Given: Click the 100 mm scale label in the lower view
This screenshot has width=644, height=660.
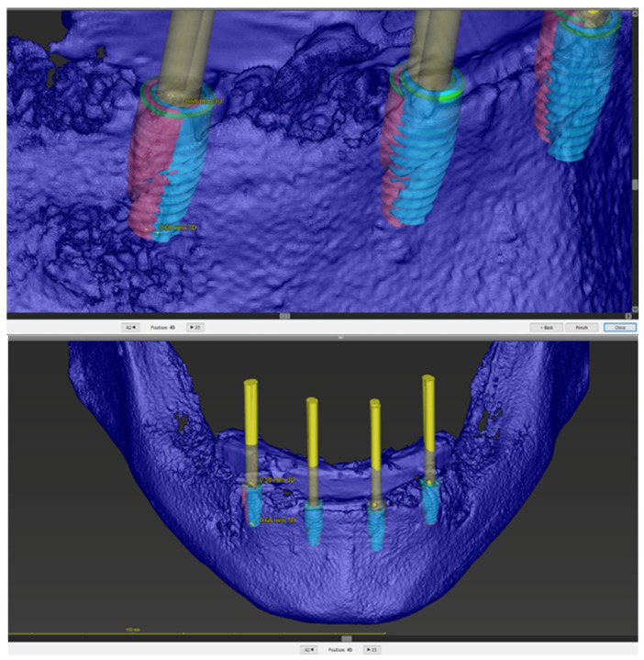Looking at the screenshot, I should pyautogui.click(x=133, y=630).
